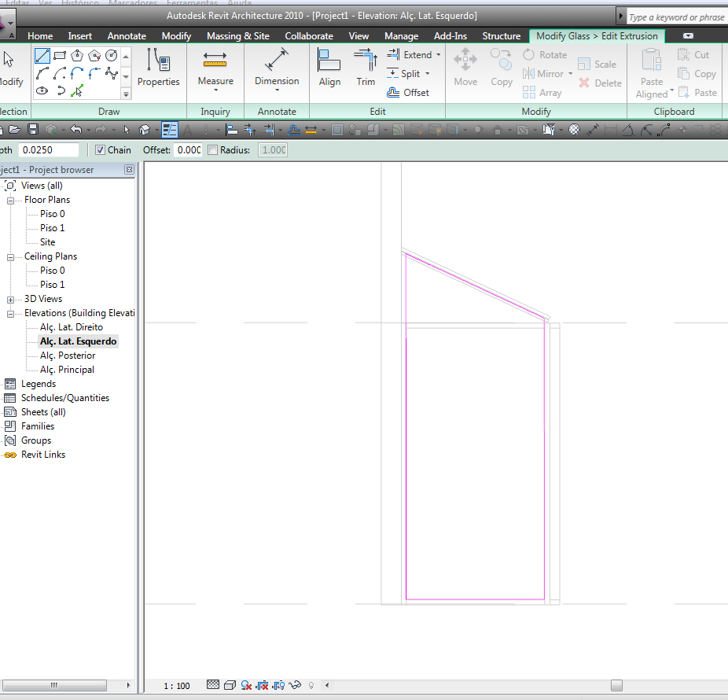The width and height of the screenshot is (728, 700).
Task: Click the Offset edit tool
Action: pos(408,93)
